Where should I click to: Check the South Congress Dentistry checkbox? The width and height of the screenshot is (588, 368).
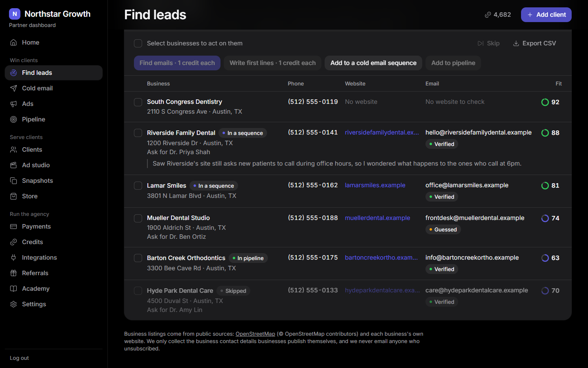pos(138,102)
